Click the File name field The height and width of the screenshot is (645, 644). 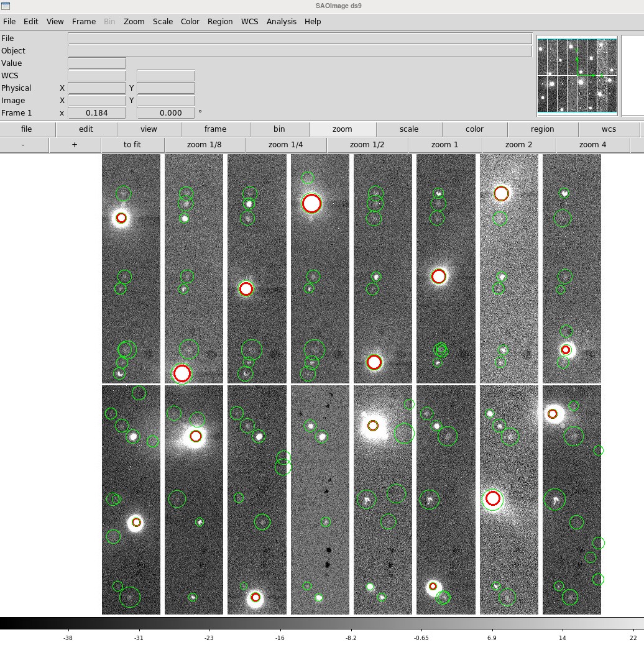click(300, 39)
